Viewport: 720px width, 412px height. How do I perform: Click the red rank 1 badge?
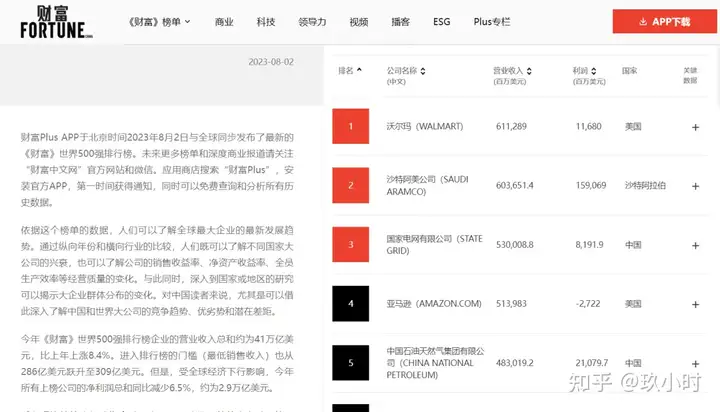tap(351, 126)
